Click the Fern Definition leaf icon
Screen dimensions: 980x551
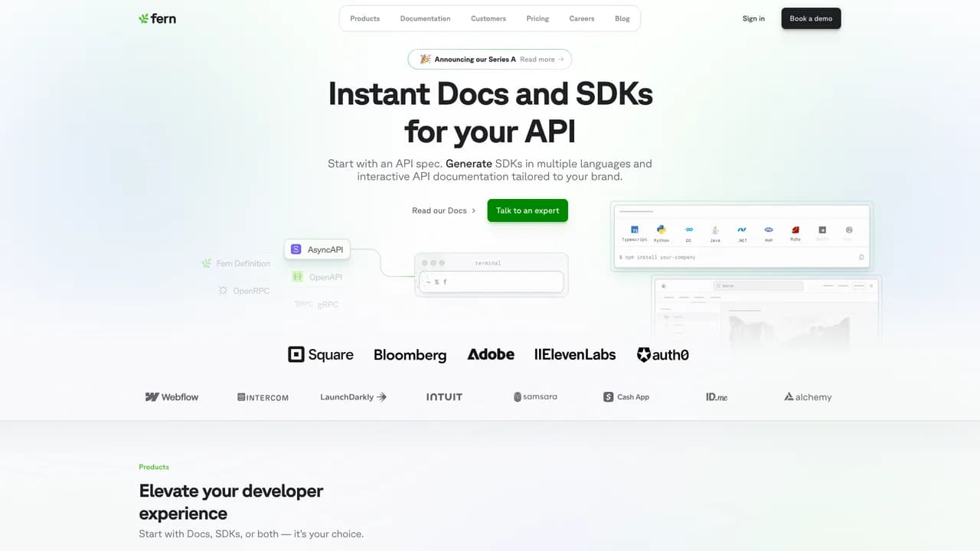click(x=207, y=263)
